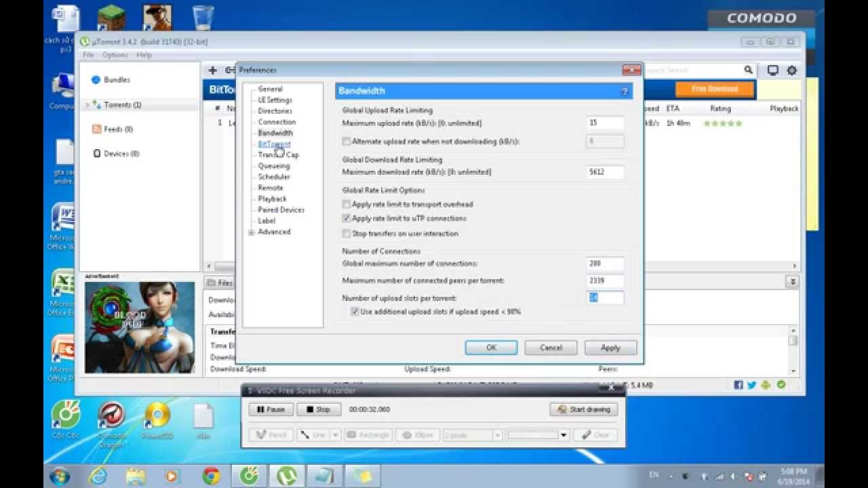The width and height of the screenshot is (868, 488).
Task: Open the color dropdown in VSDC recorder
Action: (x=564, y=435)
